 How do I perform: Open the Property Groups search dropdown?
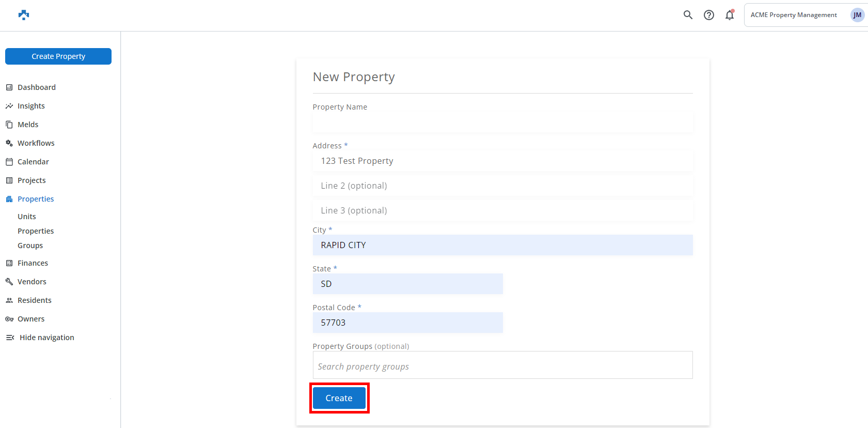pyautogui.click(x=502, y=366)
